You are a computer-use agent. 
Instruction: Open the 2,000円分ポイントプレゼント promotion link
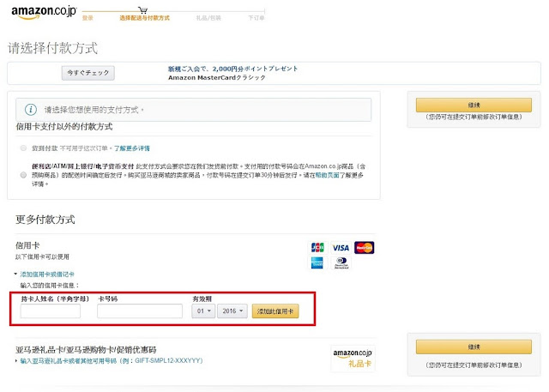click(232, 69)
